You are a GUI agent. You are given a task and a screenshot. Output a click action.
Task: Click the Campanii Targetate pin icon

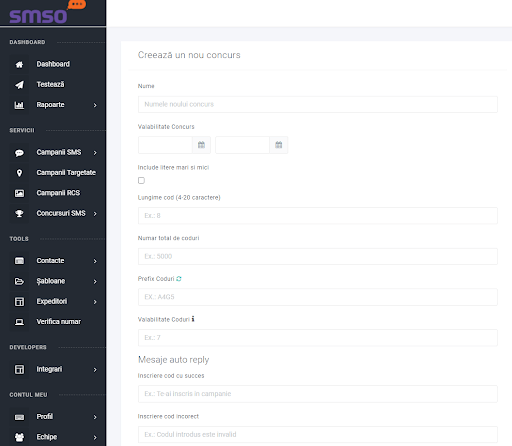coord(19,173)
